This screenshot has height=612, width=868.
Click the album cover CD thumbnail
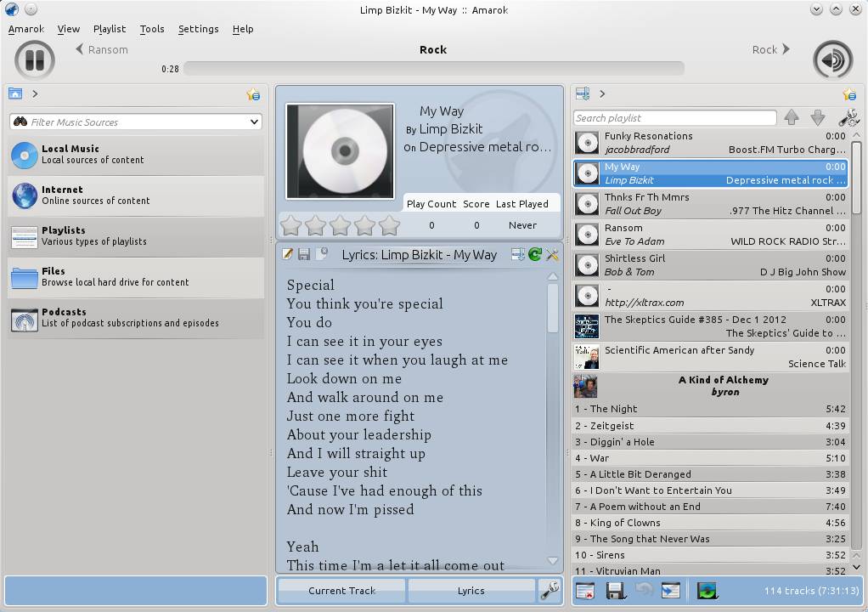point(340,150)
